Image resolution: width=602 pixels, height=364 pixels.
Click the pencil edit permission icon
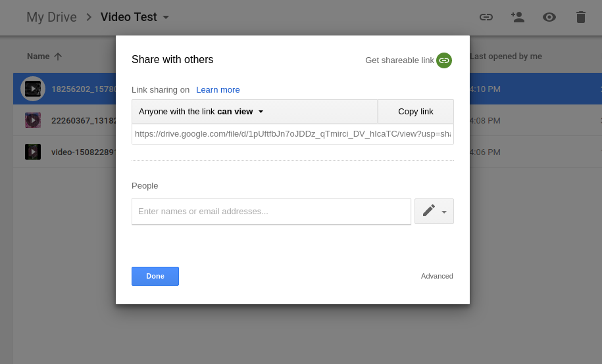[x=429, y=211]
